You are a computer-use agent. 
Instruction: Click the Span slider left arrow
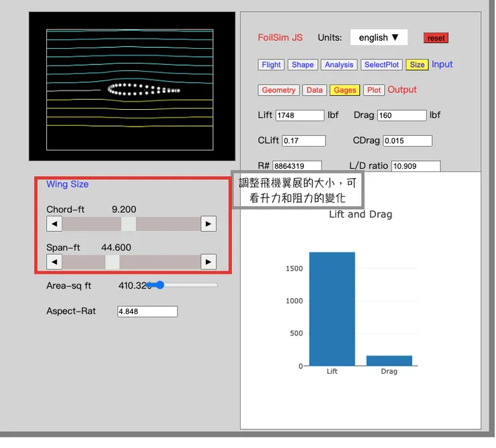(54, 262)
